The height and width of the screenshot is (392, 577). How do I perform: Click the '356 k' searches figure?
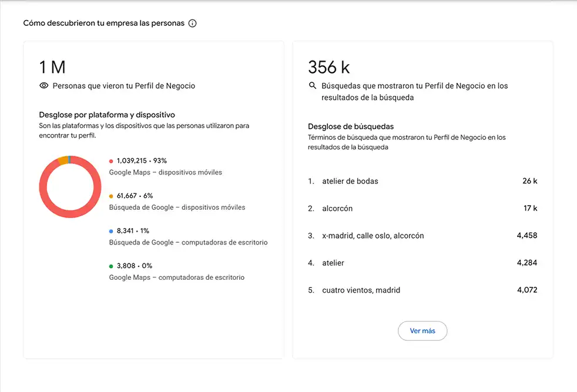(328, 68)
